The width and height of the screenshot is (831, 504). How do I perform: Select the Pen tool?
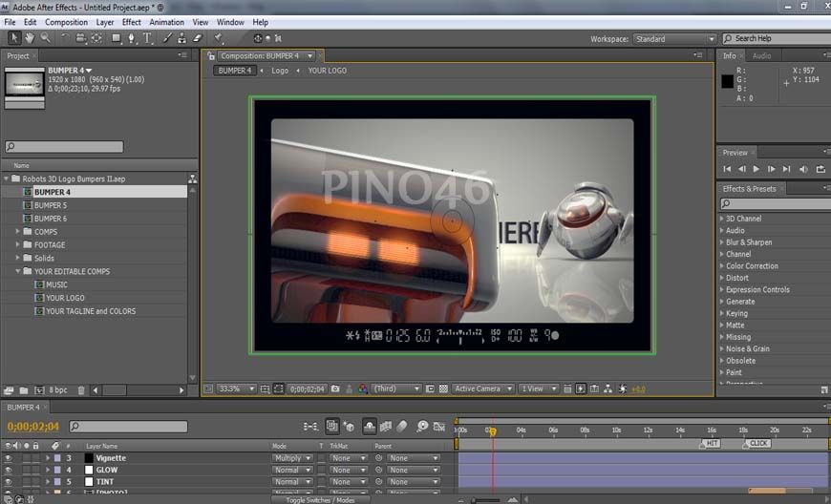(x=132, y=38)
